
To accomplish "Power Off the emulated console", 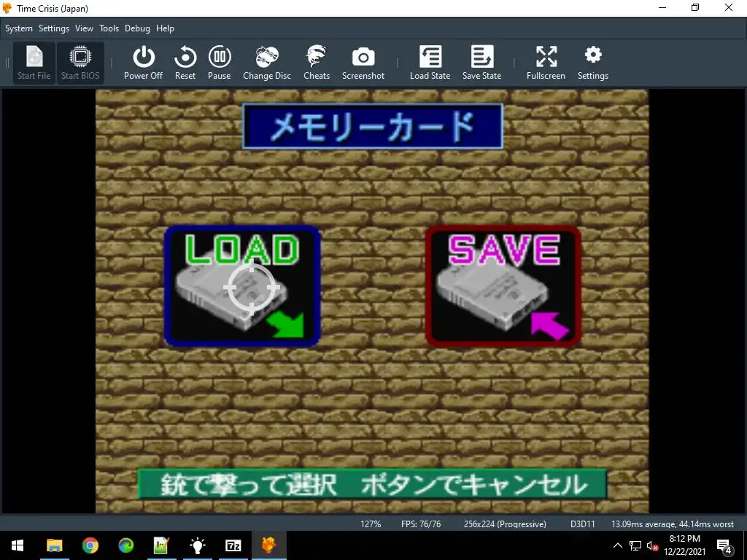I will [144, 63].
